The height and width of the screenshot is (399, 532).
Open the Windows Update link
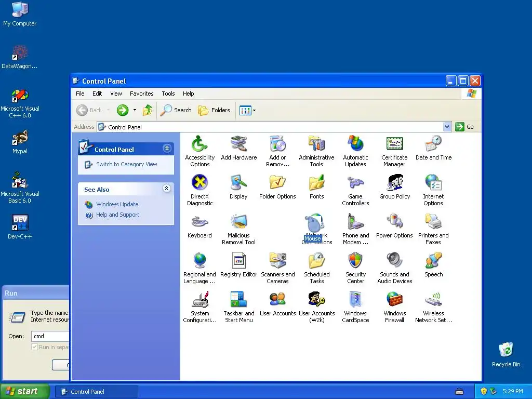(117, 204)
